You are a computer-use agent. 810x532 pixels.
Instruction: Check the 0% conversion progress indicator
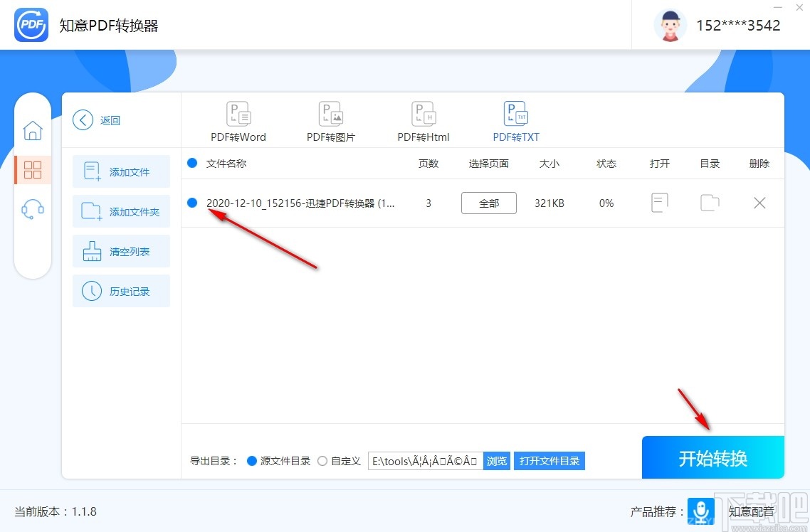606,203
